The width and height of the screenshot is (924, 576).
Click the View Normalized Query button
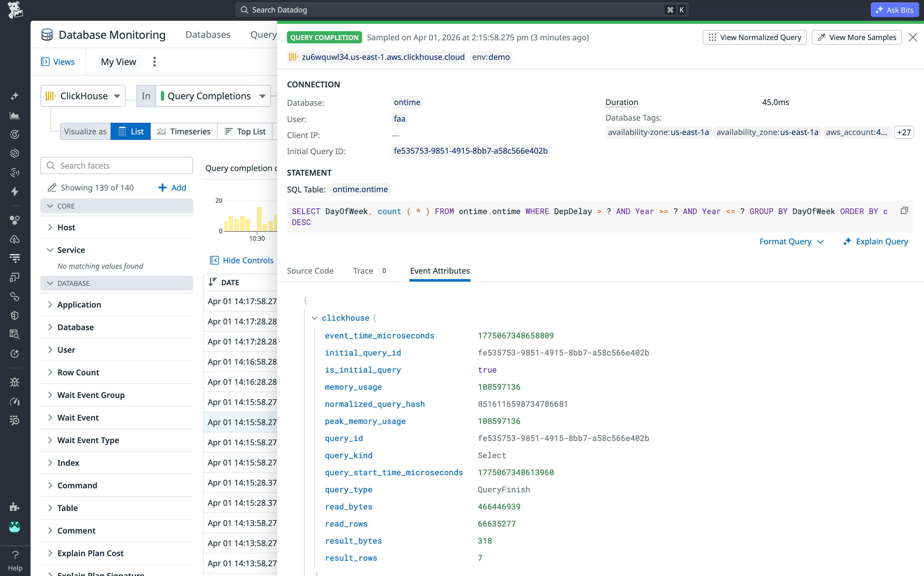point(754,37)
